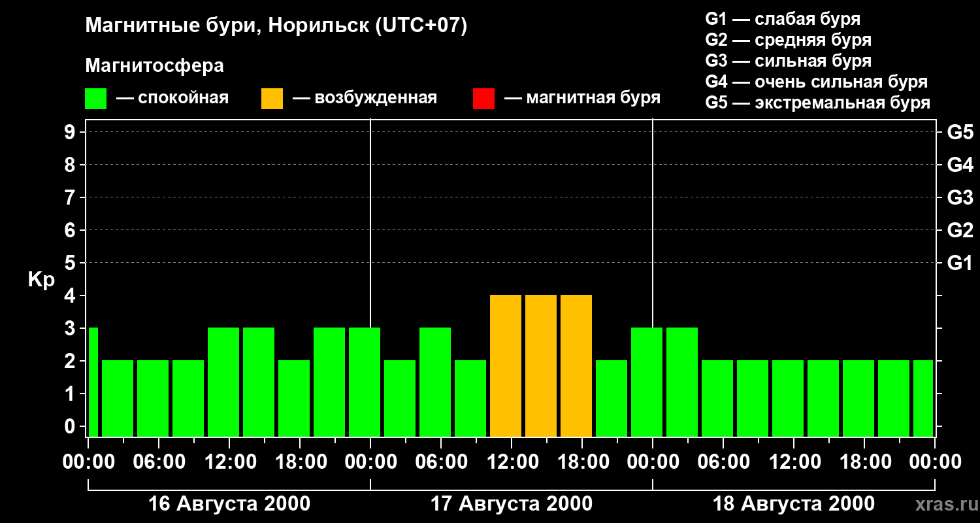Image resolution: width=980 pixels, height=523 pixels.
Task: Select the 18:00 time label for 16 Августа
Action: [300, 462]
